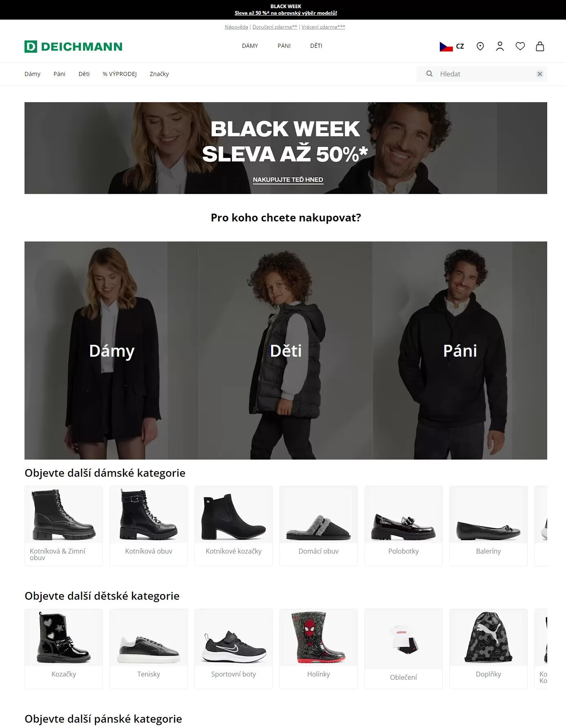The image size is (566, 728).
Task: Open the Holínky kids category card
Action: [319, 649]
